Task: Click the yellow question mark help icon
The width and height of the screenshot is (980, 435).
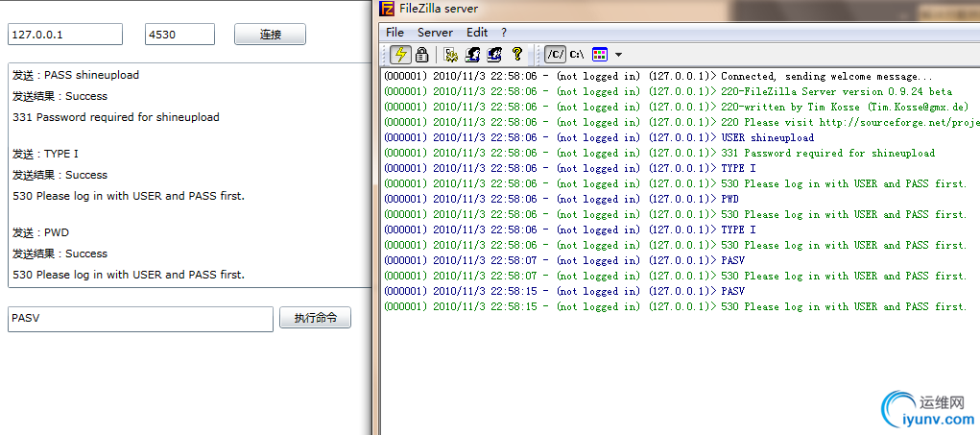Action: (x=516, y=55)
